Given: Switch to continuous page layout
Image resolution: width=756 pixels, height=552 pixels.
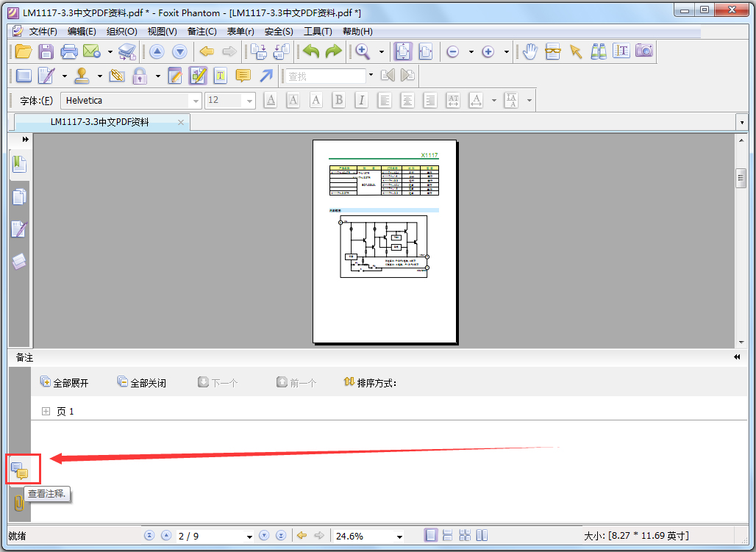Looking at the screenshot, I should point(447,535).
